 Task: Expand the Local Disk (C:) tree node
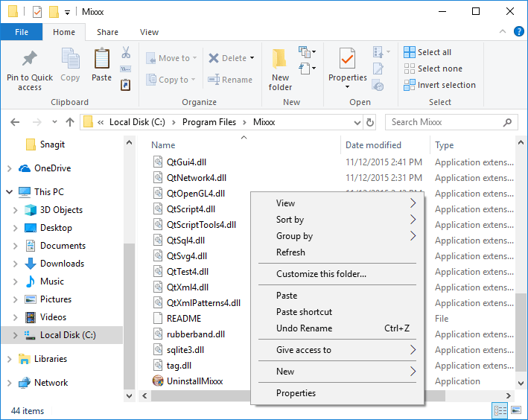[15, 335]
